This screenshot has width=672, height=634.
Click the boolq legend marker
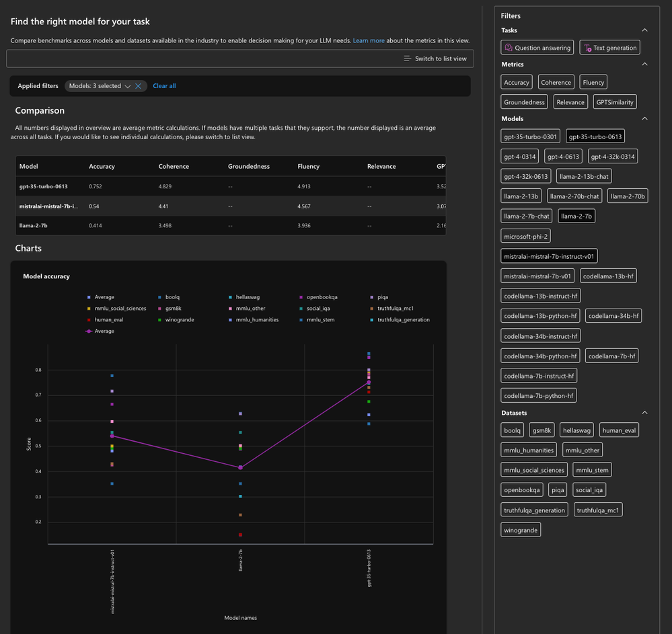point(159,297)
